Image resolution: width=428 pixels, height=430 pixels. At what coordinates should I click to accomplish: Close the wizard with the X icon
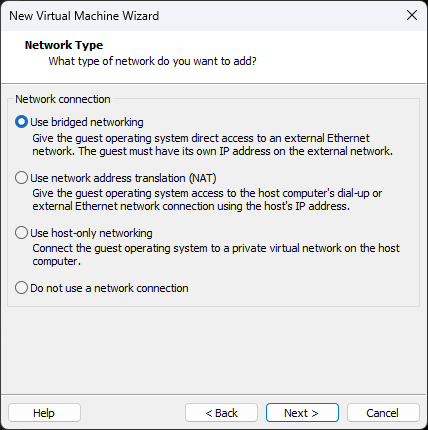tap(412, 15)
